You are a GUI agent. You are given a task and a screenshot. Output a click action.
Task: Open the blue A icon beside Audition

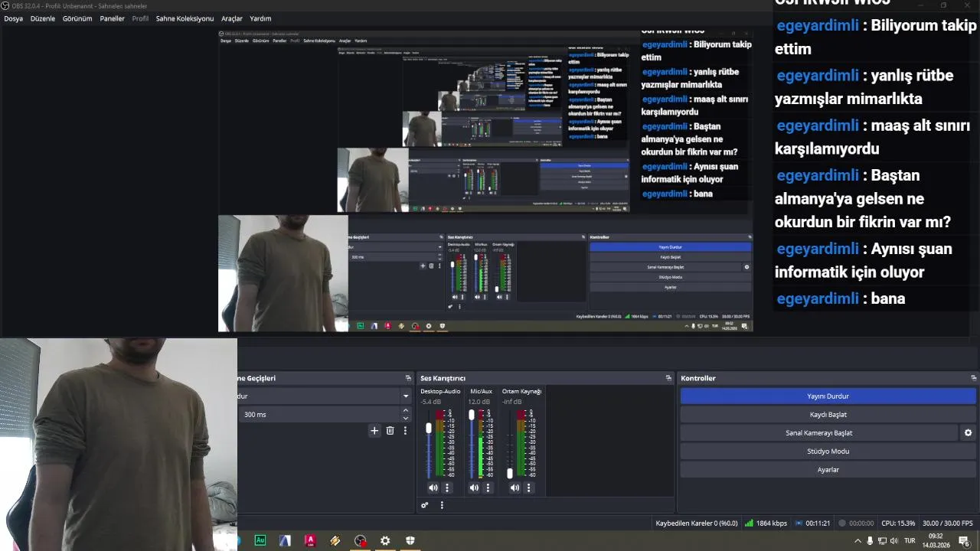[285, 540]
